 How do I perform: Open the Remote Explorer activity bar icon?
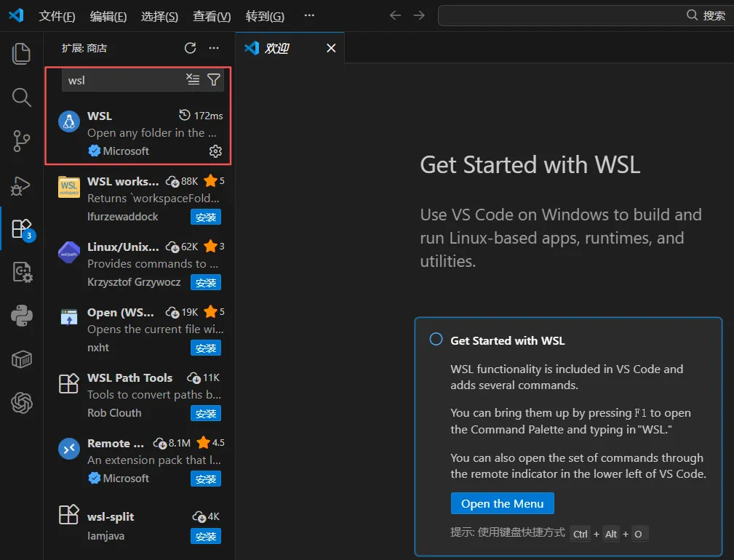point(22,272)
